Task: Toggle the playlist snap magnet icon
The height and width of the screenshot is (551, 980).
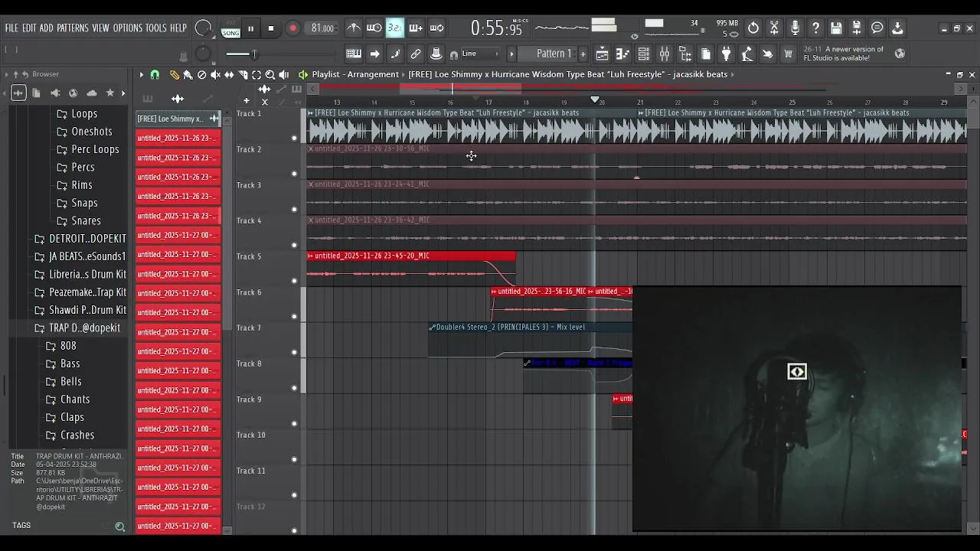Action: 155,74
